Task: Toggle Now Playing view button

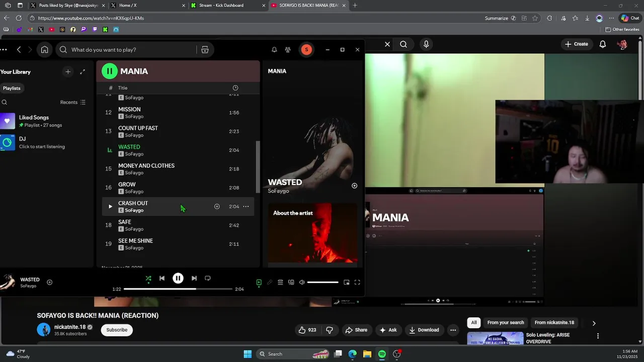Action: [259, 283]
